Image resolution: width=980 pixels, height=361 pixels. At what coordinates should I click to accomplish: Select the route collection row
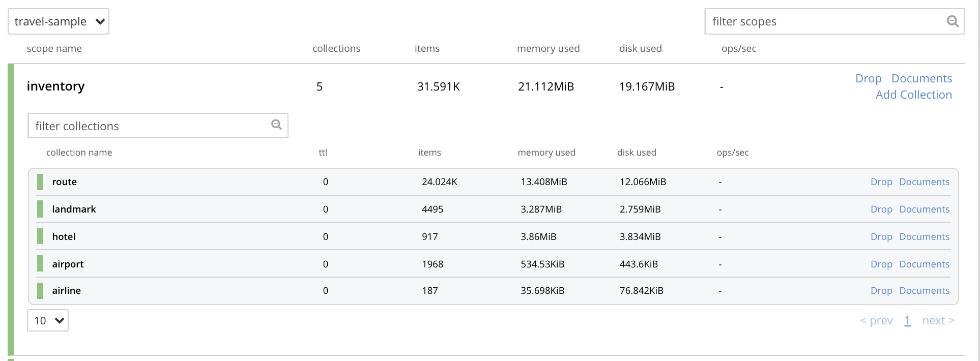coord(65,182)
